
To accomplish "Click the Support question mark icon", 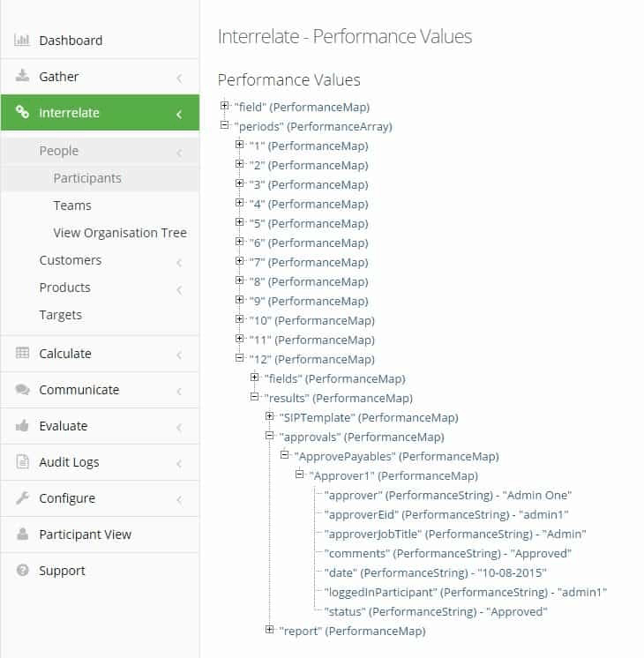I will [x=22, y=570].
